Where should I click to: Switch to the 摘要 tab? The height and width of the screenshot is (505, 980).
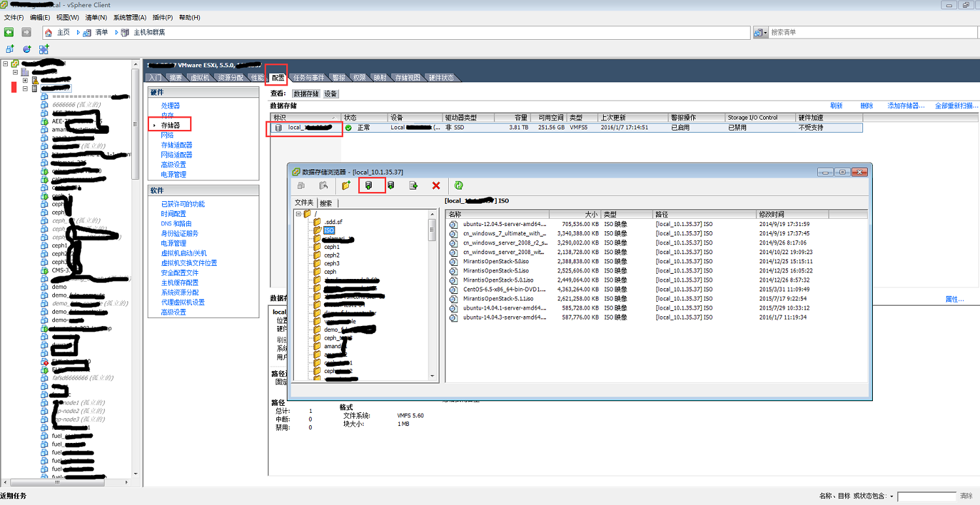(x=175, y=78)
